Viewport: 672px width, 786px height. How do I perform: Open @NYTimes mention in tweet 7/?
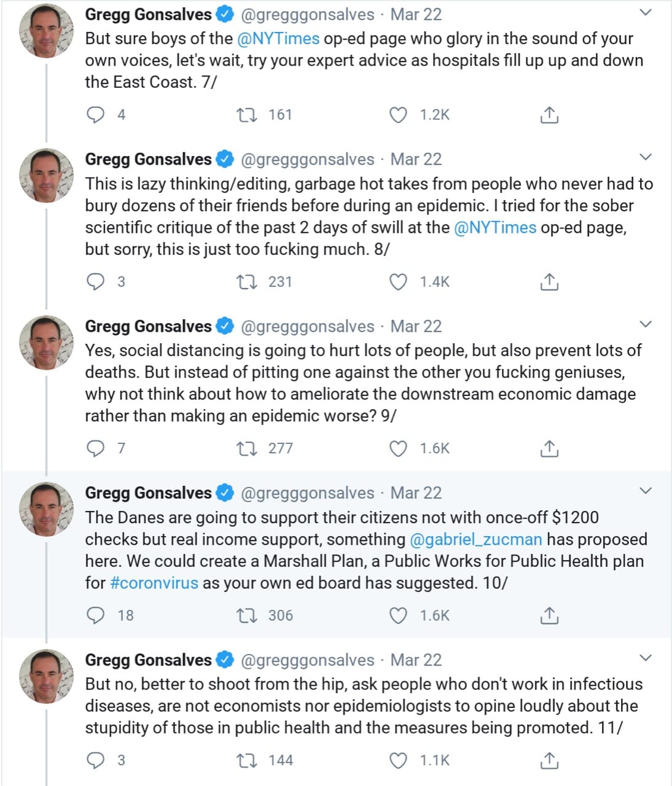pos(278,39)
